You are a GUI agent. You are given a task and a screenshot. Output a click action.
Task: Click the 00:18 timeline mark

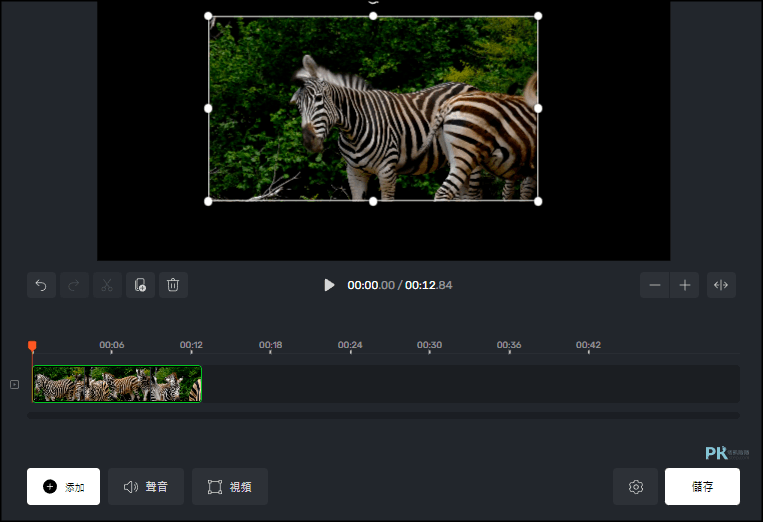[x=271, y=345]
